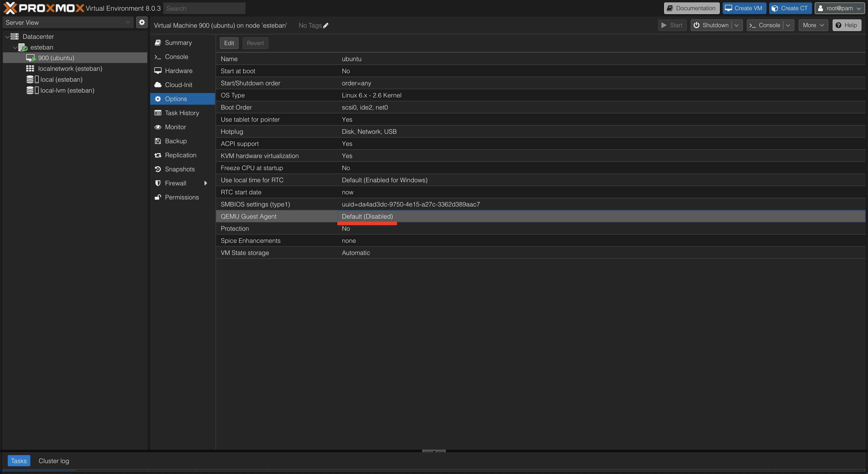Select the Boot Order row
Image resolution: width=868 pixels, height=474 pixels.
pyautogui.click(x=541, y=107)
